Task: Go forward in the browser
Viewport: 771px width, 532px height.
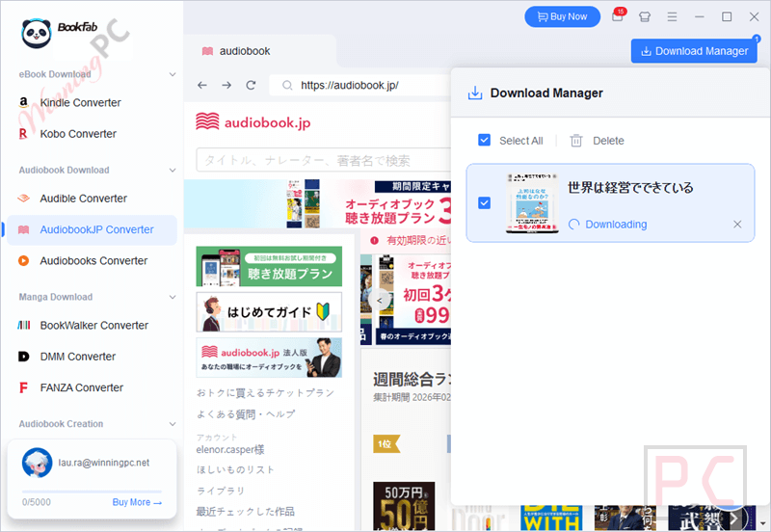Action: point(226,86)
